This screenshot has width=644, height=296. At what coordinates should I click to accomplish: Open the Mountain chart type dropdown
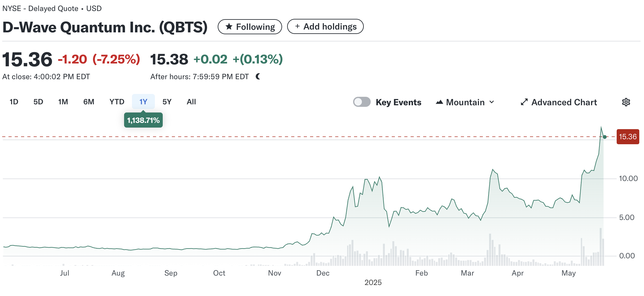click(x=465, y=102)
